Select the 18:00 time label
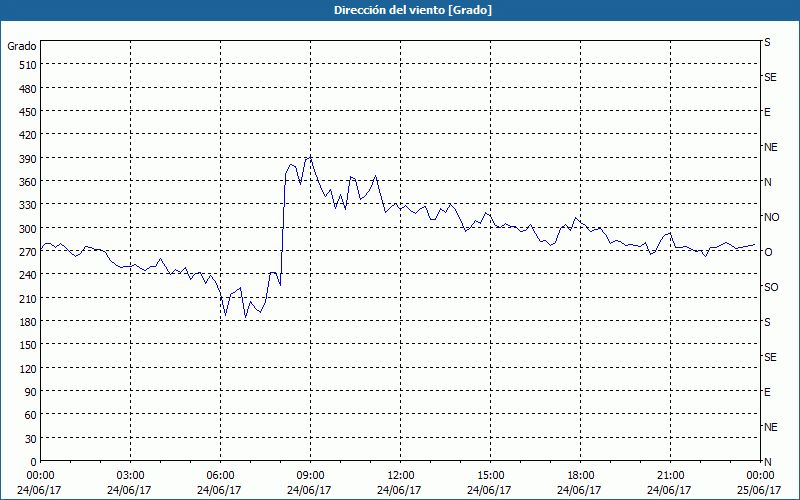This screenshot has width=800, height=500. pos(581,476)
